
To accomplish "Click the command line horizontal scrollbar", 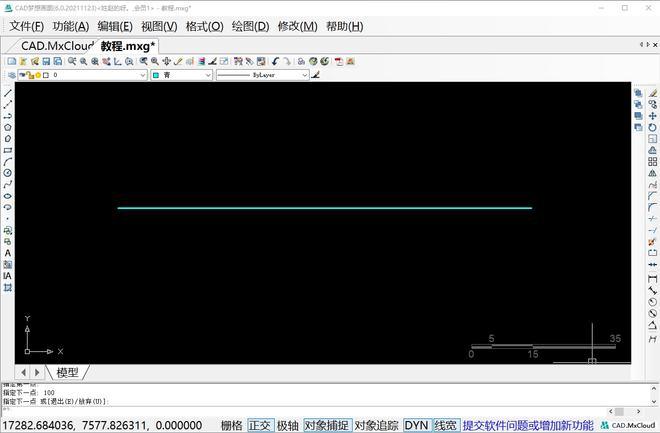I will (625, 411).
